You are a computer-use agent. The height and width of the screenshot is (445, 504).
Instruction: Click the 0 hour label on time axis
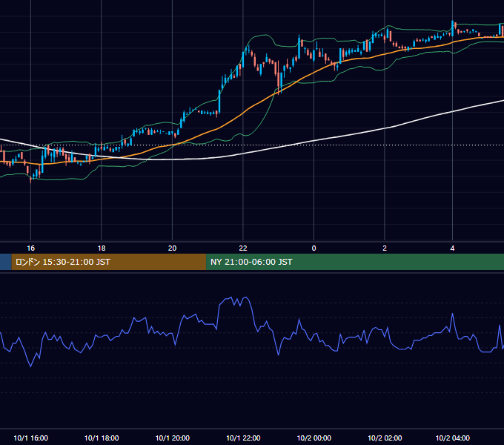click(314, 248)
